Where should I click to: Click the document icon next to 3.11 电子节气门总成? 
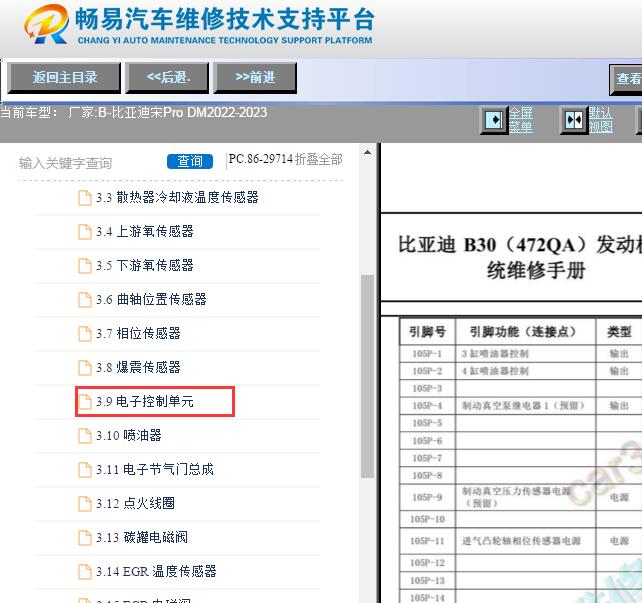85,470
